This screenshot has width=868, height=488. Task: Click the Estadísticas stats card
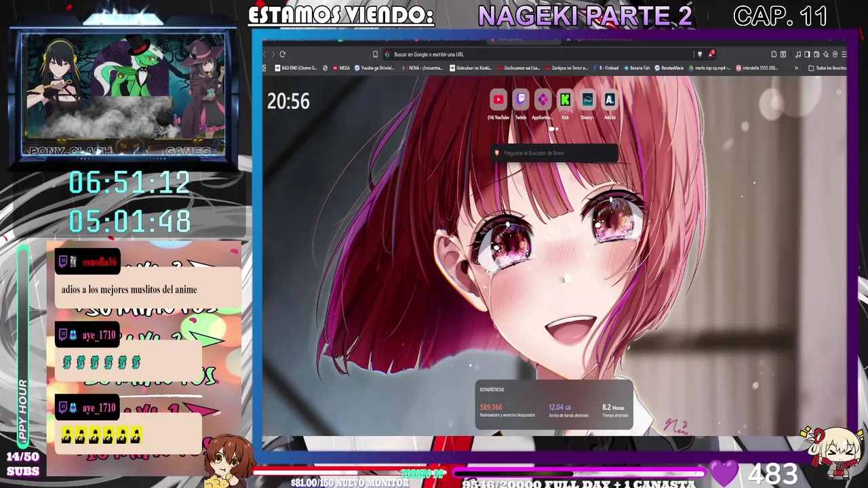[x=554, y=405]
